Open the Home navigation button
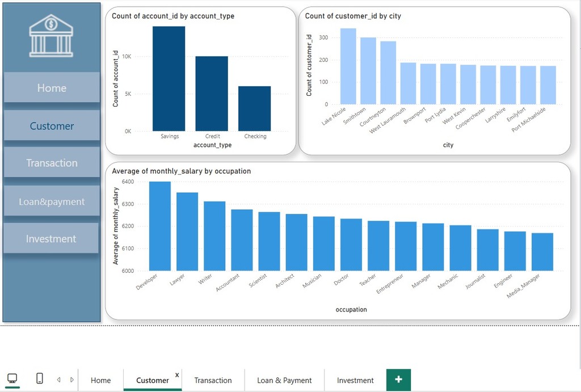 (52, 88)
